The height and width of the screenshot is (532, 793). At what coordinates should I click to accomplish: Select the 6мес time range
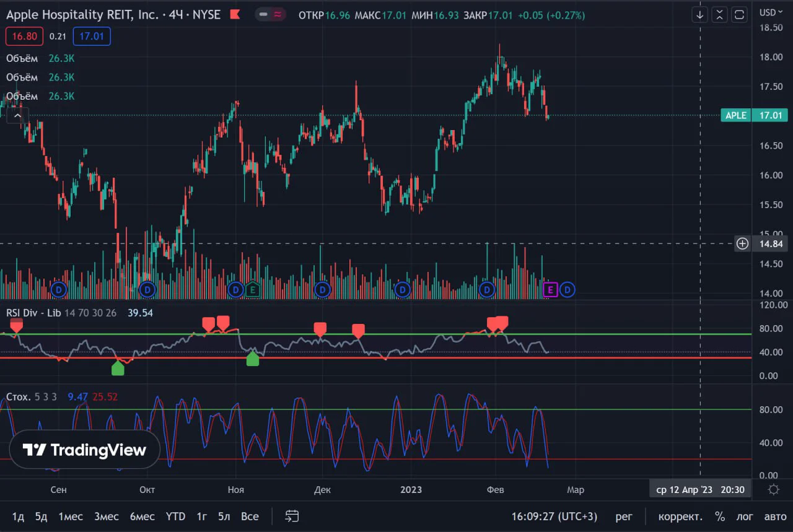click(142, 517)
